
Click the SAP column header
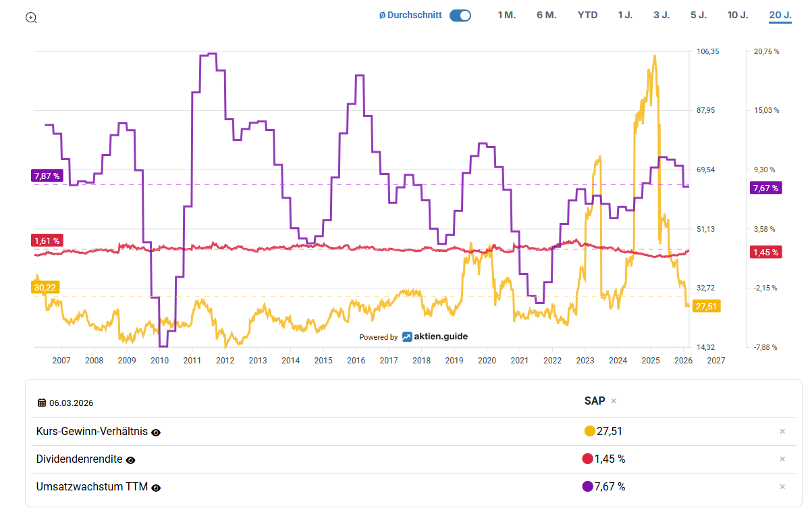pyautogui.click(x=595, y=401)
